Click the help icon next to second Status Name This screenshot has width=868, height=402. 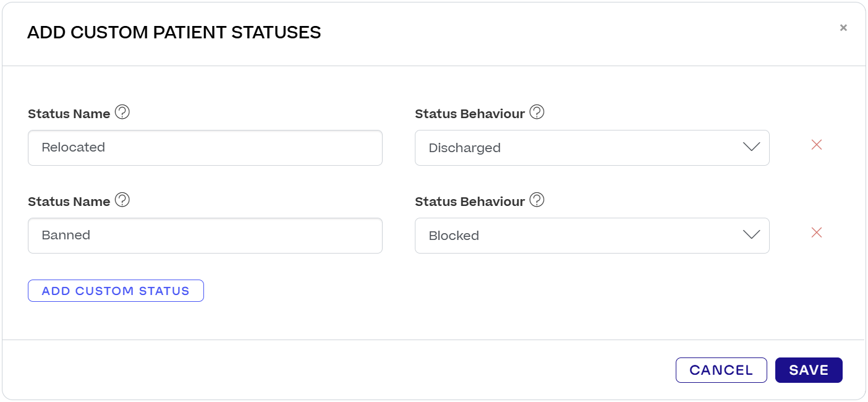[122, 200]
